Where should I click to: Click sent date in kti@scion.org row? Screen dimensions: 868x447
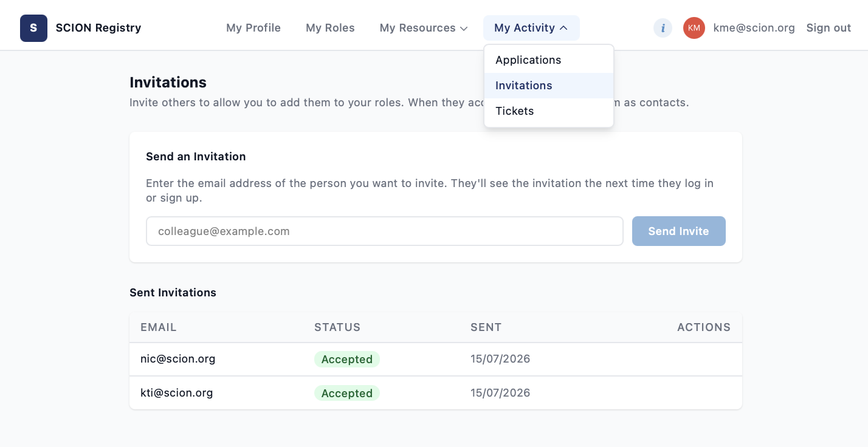[x=500, y=393]
